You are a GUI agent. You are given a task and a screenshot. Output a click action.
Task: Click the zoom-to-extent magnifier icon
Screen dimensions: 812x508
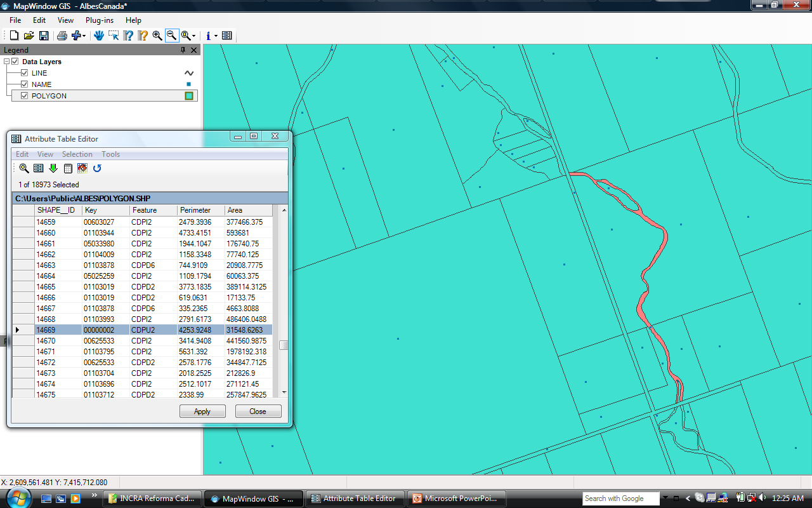[185, 36]
